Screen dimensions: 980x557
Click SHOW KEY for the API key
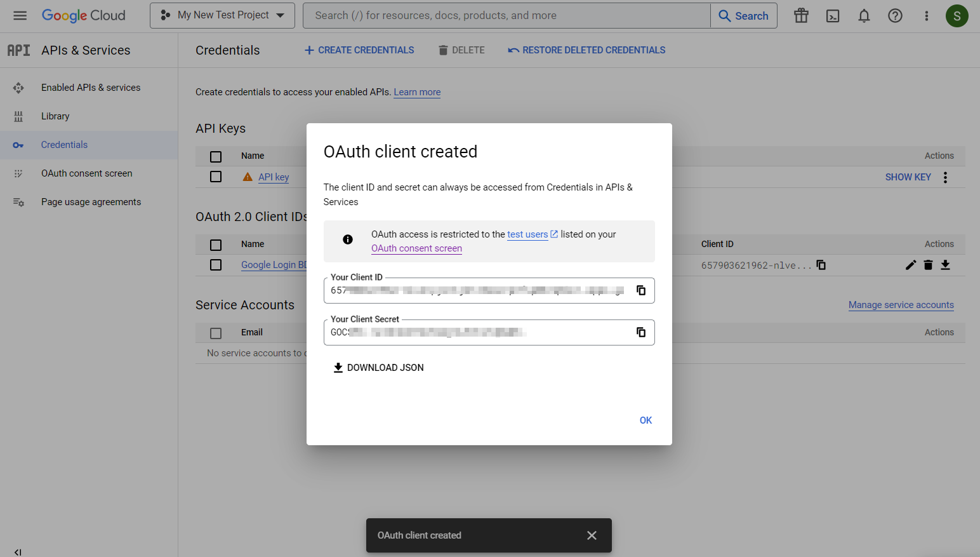(908, 177)
